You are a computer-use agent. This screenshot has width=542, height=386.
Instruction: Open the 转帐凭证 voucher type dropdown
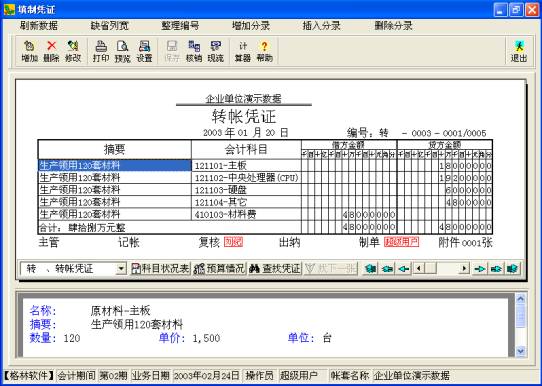pyautogui.click(x=121, y=269)
